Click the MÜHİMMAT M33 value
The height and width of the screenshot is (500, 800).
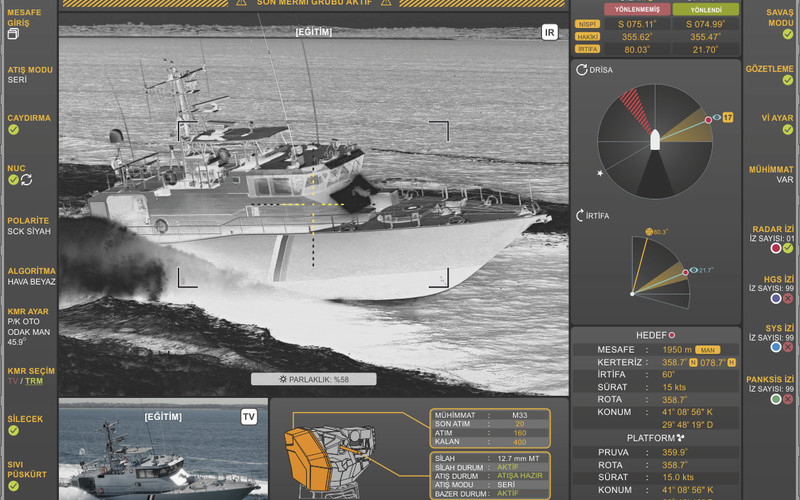pyautogui.click(x=519, y=415)
